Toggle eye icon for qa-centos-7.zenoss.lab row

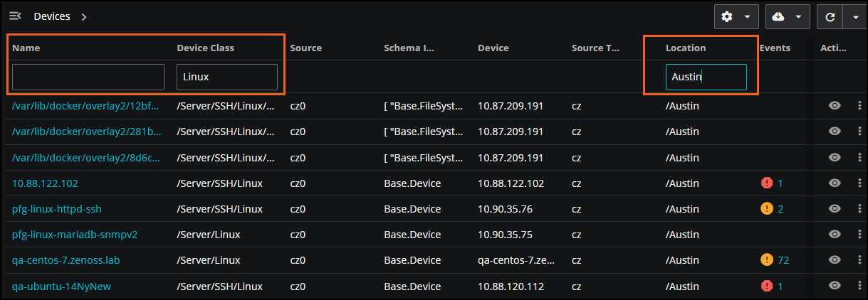(x=835, y=260)
